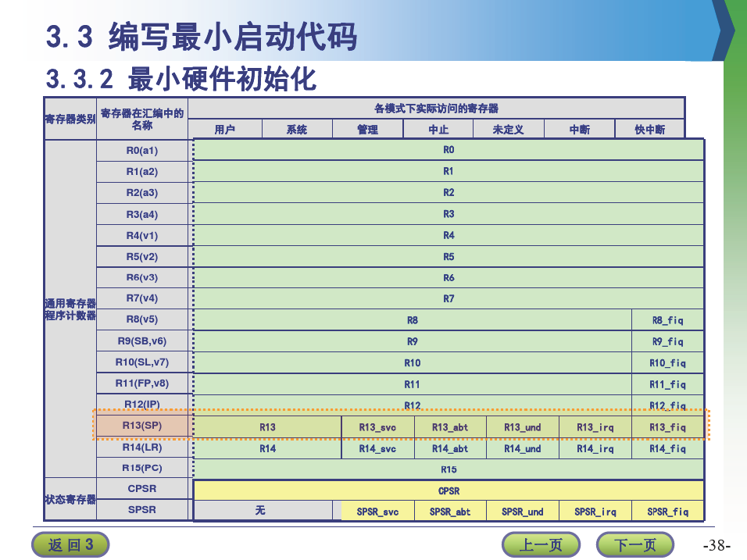Select the R13_svc cell
Viewport: 747px width, 560px height.
tap(377, 427)
